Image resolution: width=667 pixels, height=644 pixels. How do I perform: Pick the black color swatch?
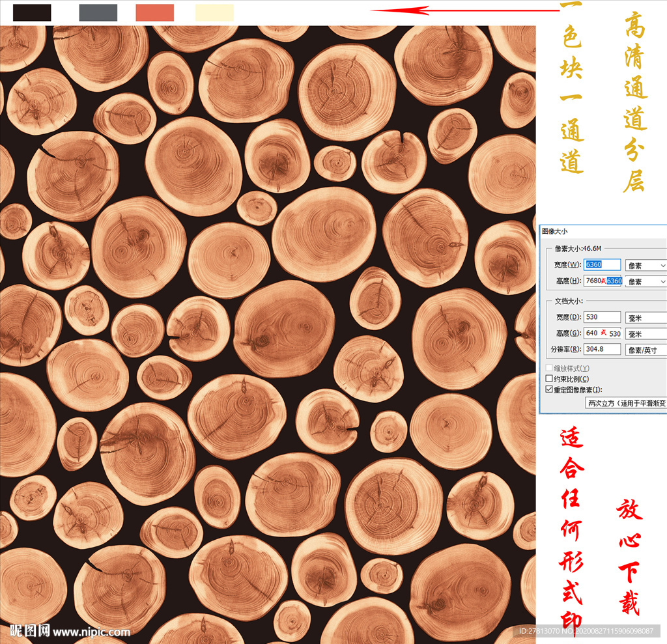(x=32, y=12)
